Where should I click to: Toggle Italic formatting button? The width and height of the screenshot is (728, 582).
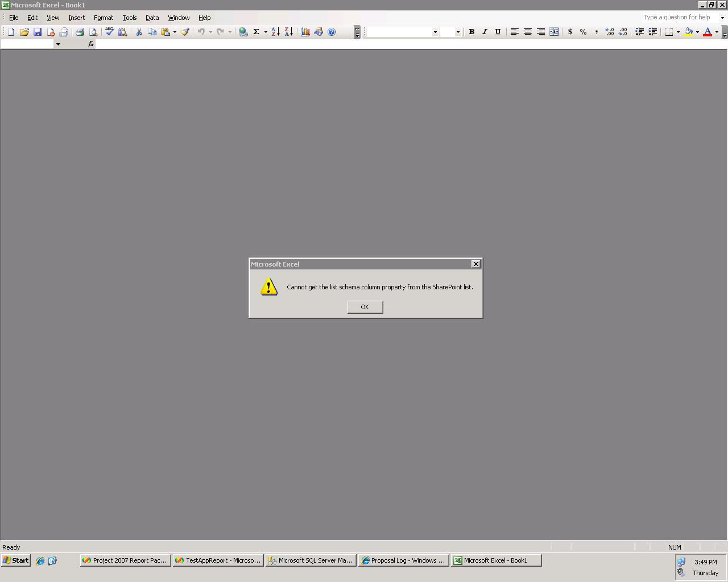point(485,32)
